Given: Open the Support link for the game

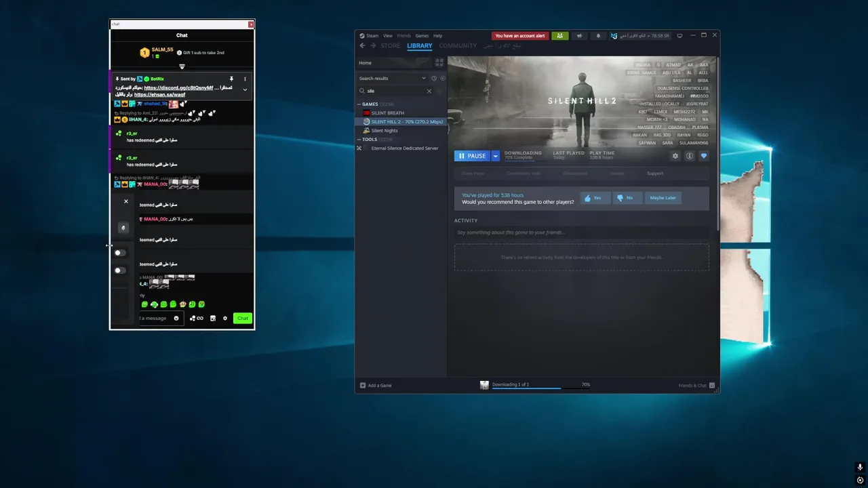Looking at the screenshot, I should 655,174.
